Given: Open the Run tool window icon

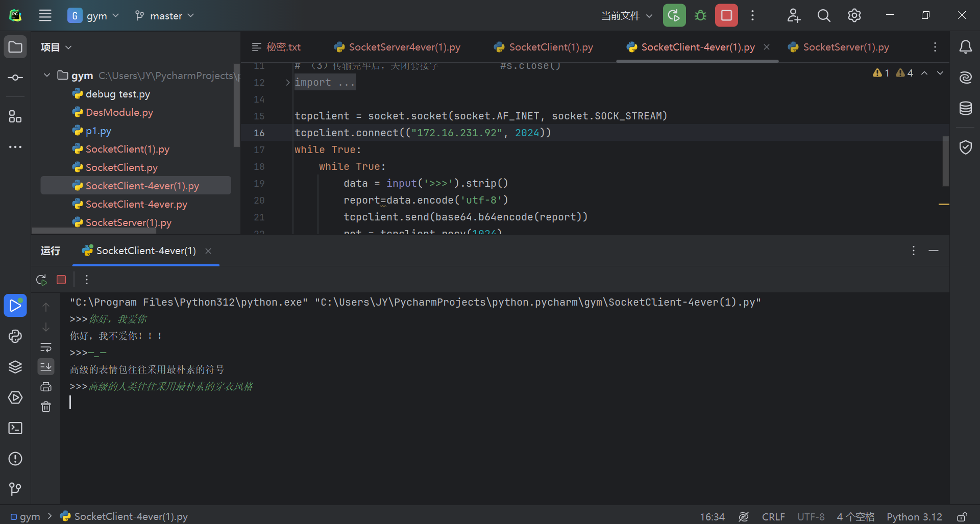Looking at the screenshot, I should point(15,305).
